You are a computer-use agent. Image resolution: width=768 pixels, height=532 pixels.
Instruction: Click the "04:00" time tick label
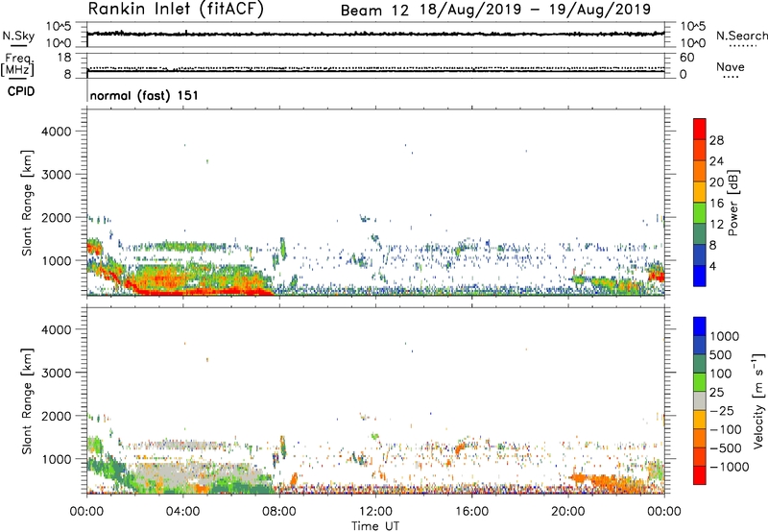tap(182, 512)
